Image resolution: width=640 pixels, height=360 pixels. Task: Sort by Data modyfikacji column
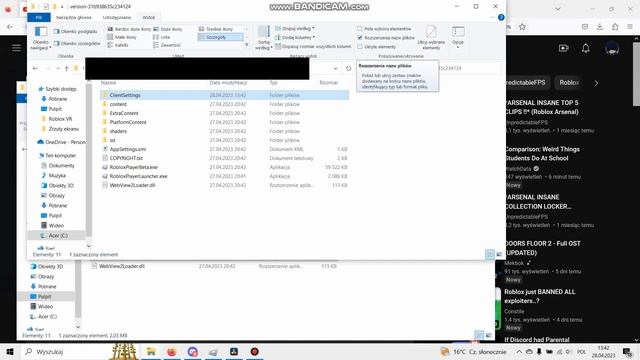tap(229, 83)
